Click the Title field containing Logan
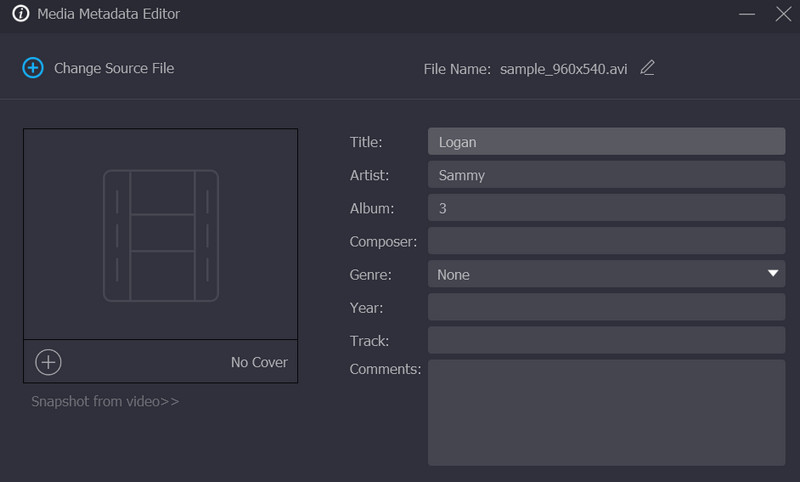This screenshot has height=482, width=800. coord(605,142)
